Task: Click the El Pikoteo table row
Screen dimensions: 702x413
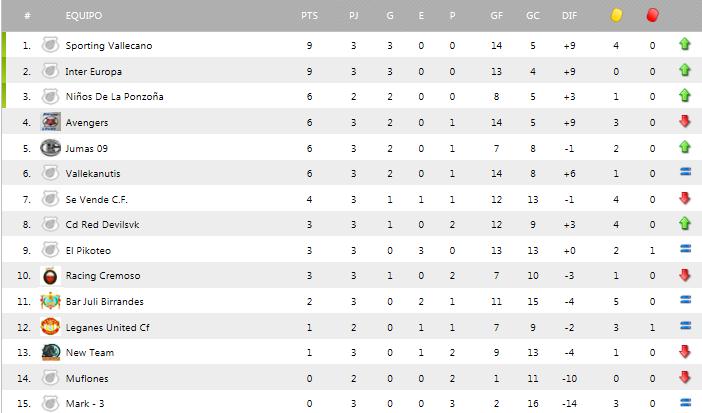Action: [351, 250]
